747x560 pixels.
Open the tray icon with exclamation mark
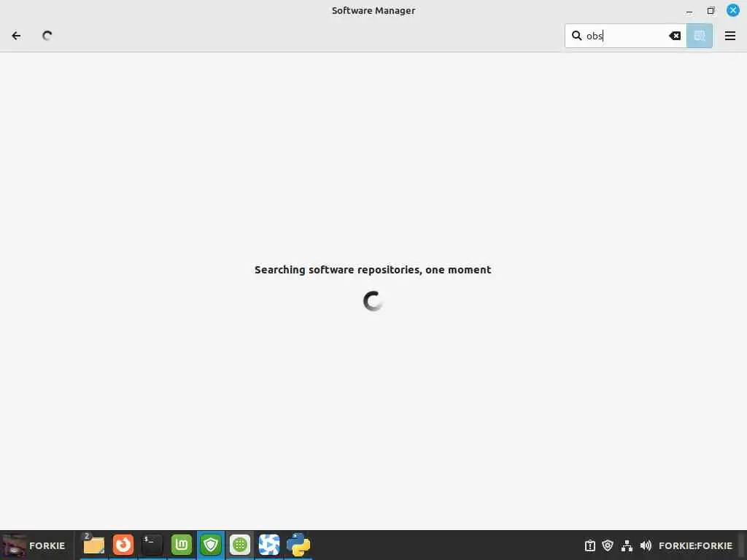(589, 545)
